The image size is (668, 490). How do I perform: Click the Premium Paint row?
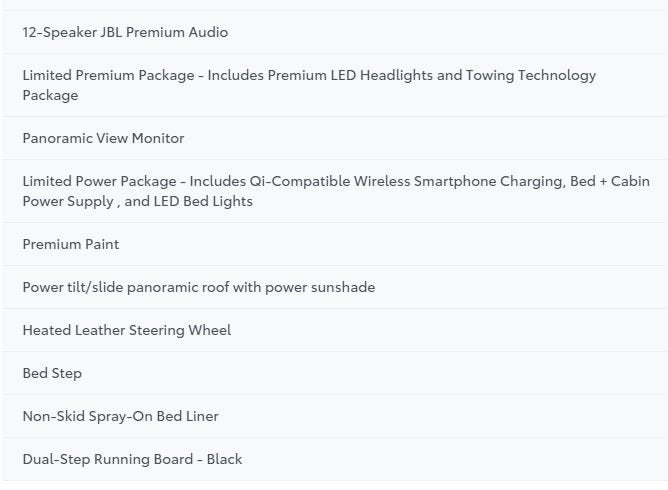click(71, 244)
